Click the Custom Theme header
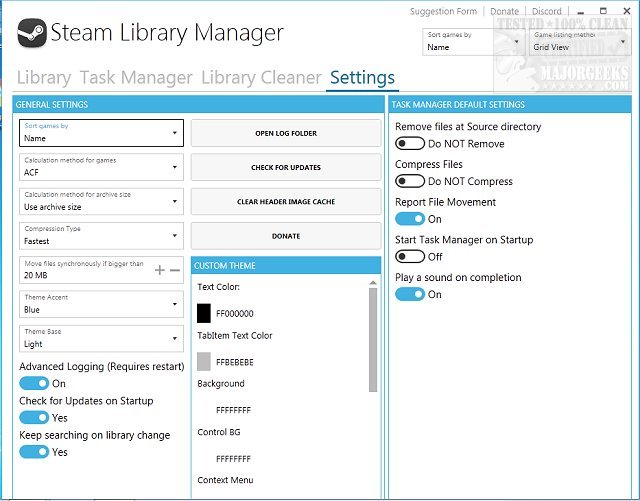The width and height of the screenshot is (640, 501). (286, 265)
